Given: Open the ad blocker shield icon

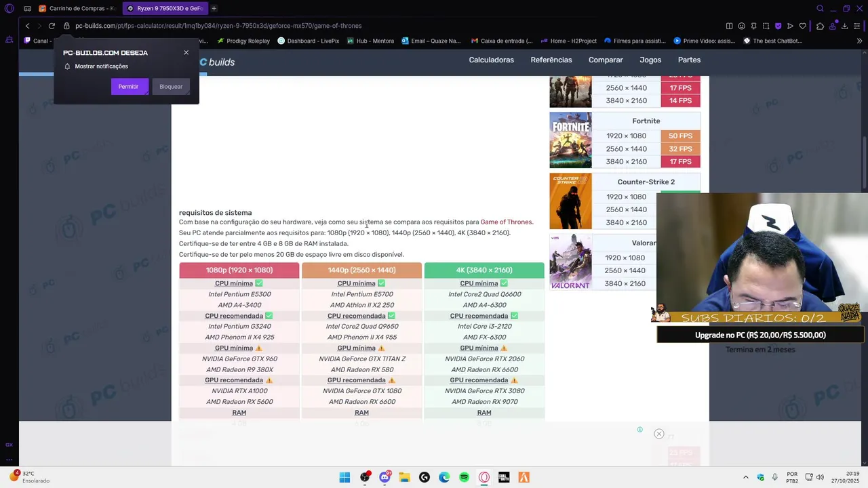Looking at the screenshot, I should point(778,26).
